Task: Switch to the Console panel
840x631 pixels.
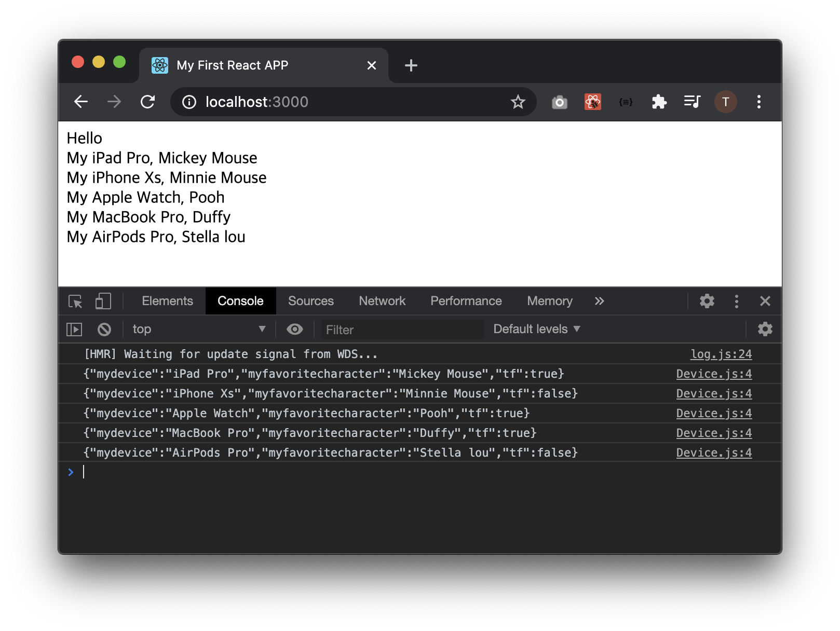Action: [x=240, y=301]
